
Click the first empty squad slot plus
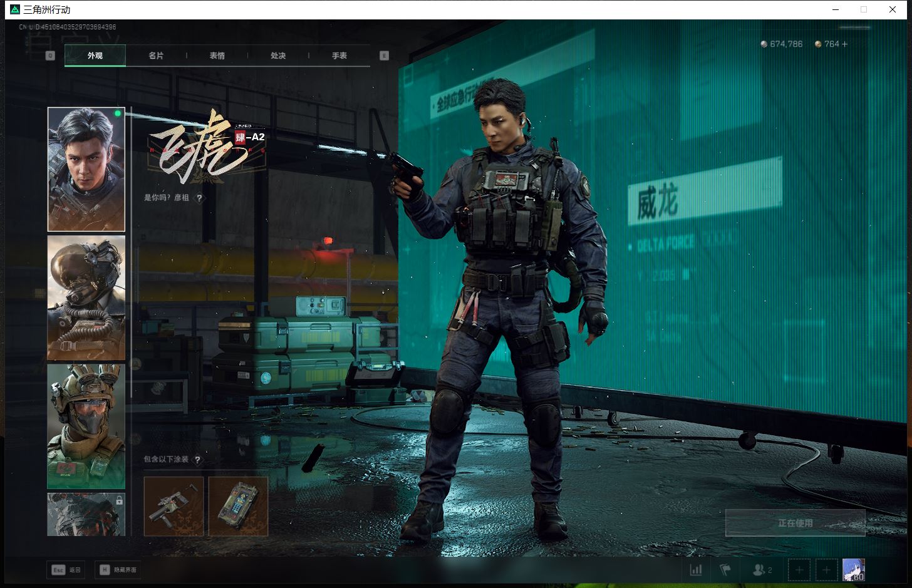tap(799, 570)
